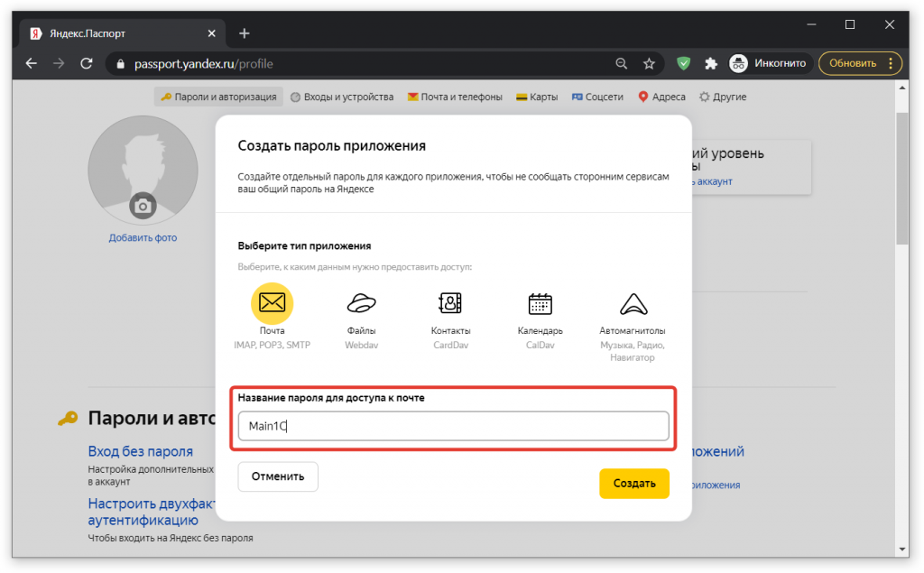This screenshot has width=924, height=573.
Task: Select the Автомагнитолы app type icon
Action: pyautogui.click(x=632, y=303)
